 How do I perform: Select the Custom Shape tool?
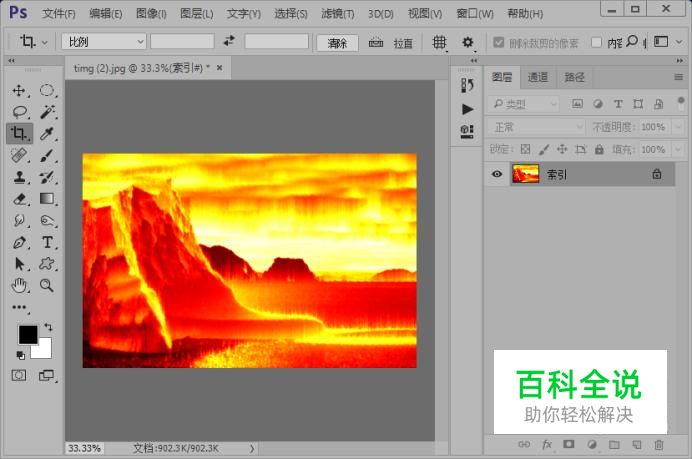[47, 264]
